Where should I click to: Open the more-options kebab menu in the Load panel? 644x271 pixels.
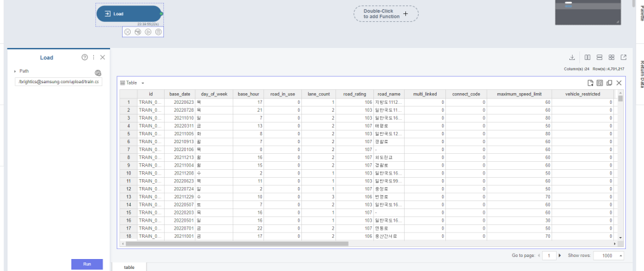(x=93, y=57)
